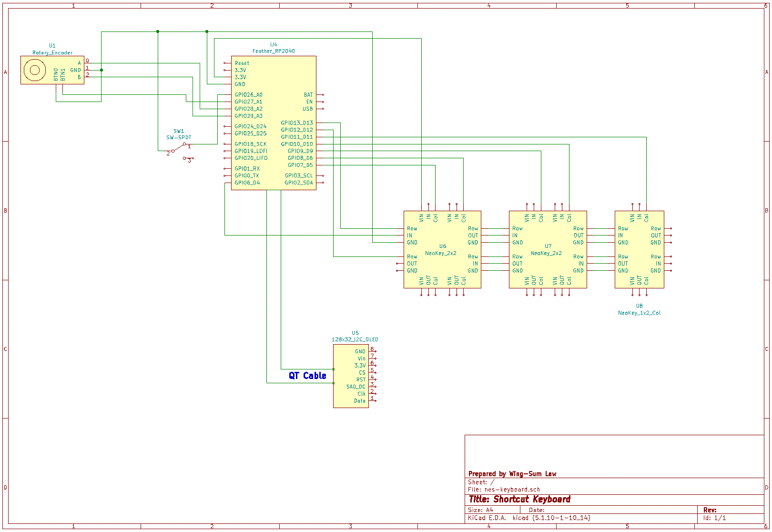Select the U8 reference label
772x532 pixels.
click(639, 306)
